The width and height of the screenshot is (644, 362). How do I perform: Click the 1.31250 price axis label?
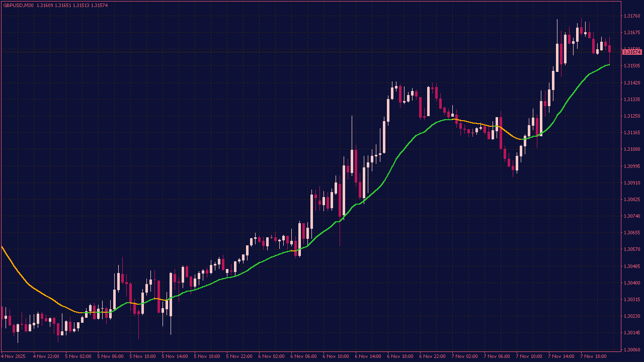click(x=630, y=116)
